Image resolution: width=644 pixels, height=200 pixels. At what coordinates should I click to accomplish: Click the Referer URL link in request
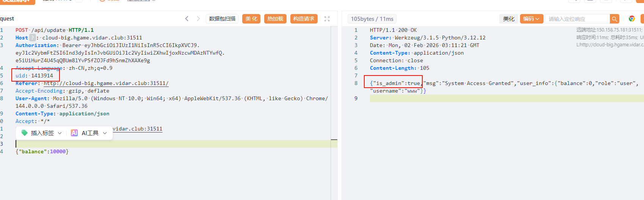click(106, 83)
